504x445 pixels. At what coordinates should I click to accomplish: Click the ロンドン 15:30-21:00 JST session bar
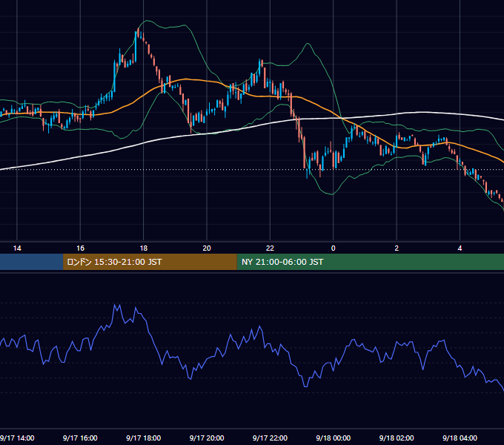150,262
